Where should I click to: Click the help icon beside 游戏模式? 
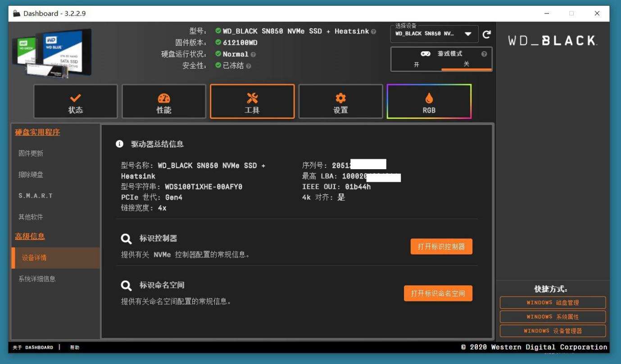pyautogui.click(x=484, y=54)
